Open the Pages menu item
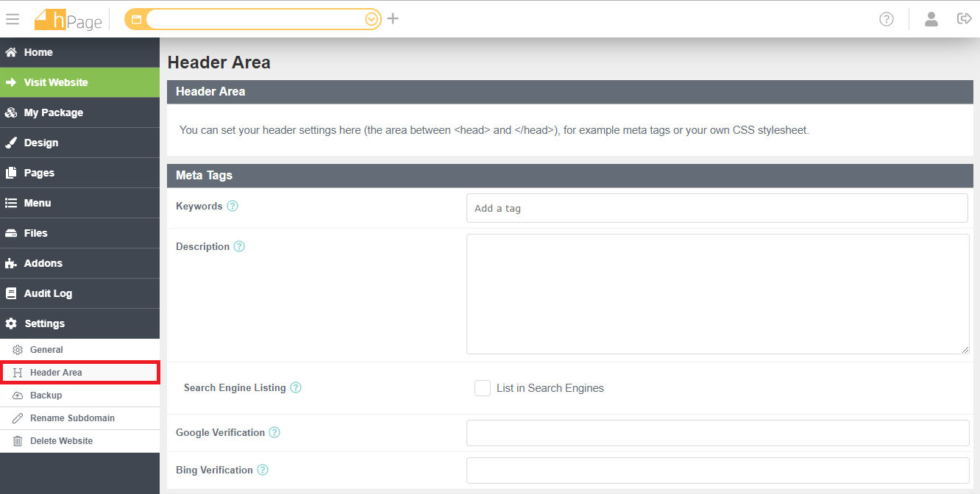The image size is (980, 494). tap(79, 173)
